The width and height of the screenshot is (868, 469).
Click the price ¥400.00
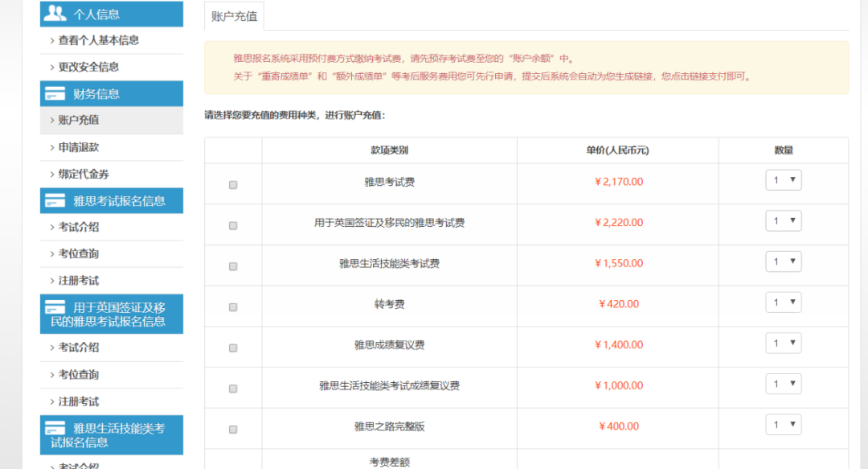pyautogui.click(x=619, y=426)
